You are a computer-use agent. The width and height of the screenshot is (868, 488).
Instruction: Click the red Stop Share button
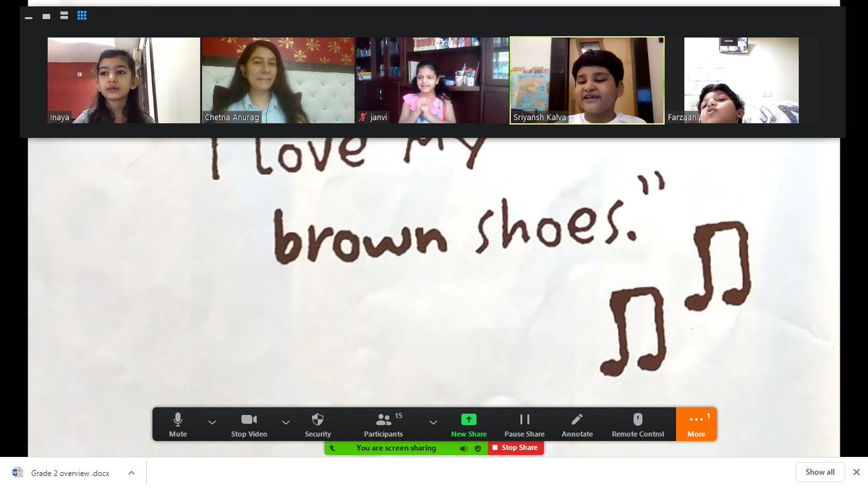[514, 448]
